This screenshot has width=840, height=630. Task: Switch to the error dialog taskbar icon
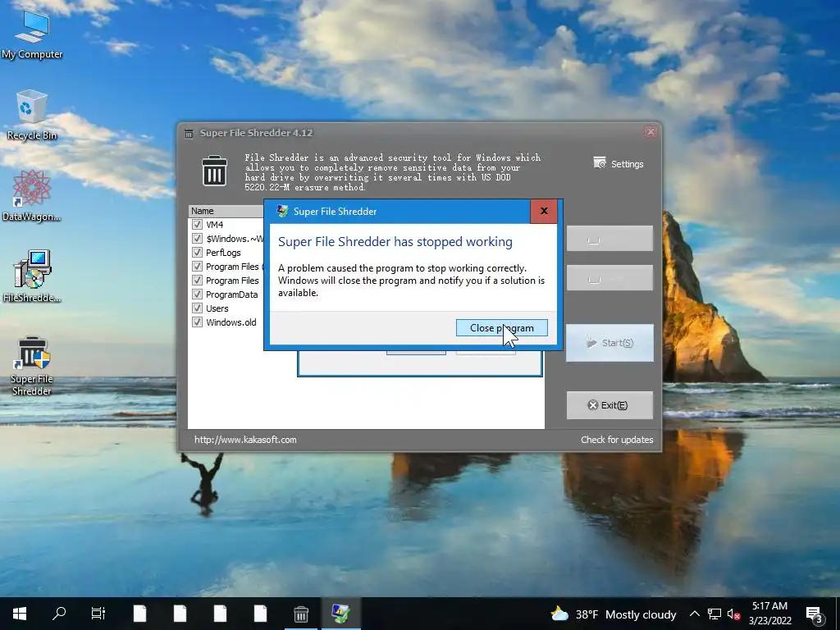pyautogui.click(x=340, y=614)
